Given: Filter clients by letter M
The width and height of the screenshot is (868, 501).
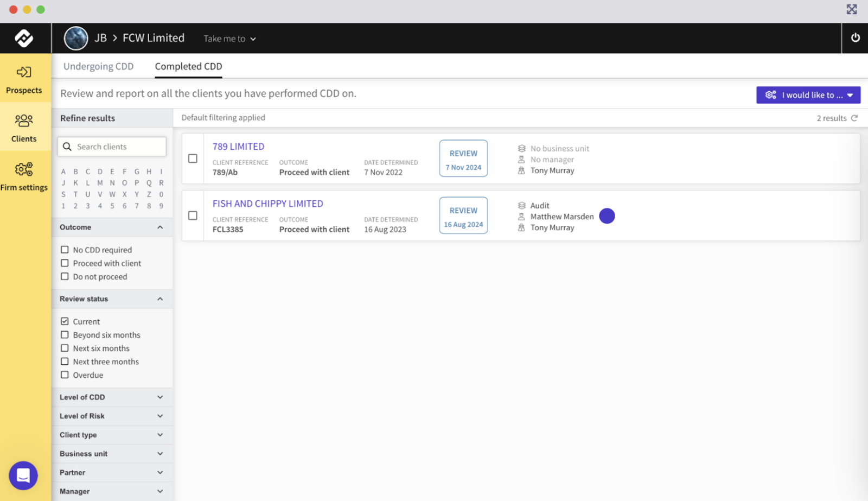Looking at the screenshot, I should coord(100,183).
